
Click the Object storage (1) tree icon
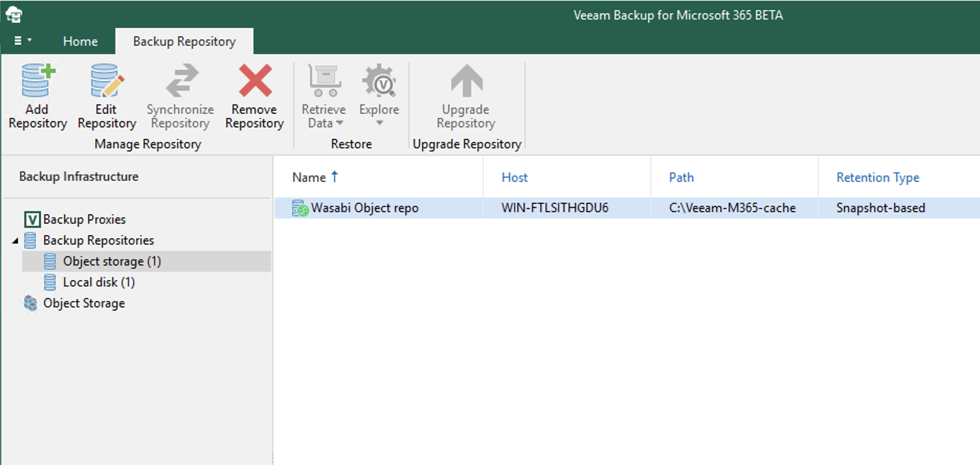pyautogui.click(x=50, y=261)
